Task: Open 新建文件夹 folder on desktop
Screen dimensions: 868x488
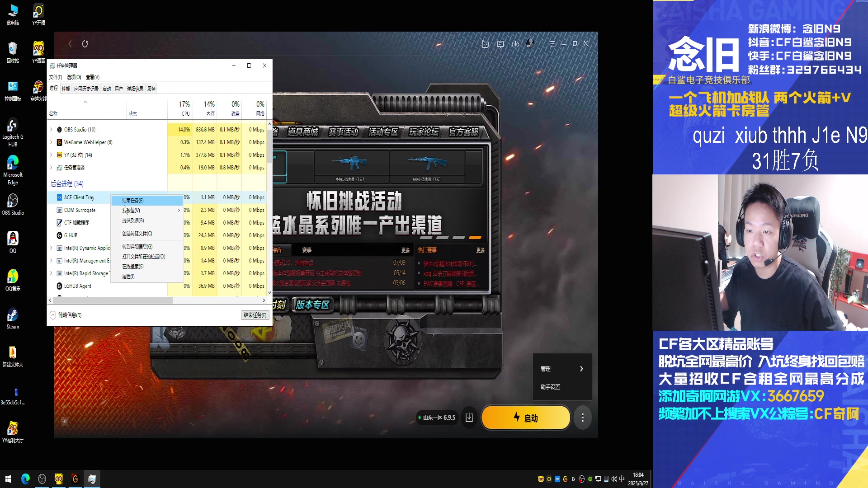Action: tap(13, 357)
